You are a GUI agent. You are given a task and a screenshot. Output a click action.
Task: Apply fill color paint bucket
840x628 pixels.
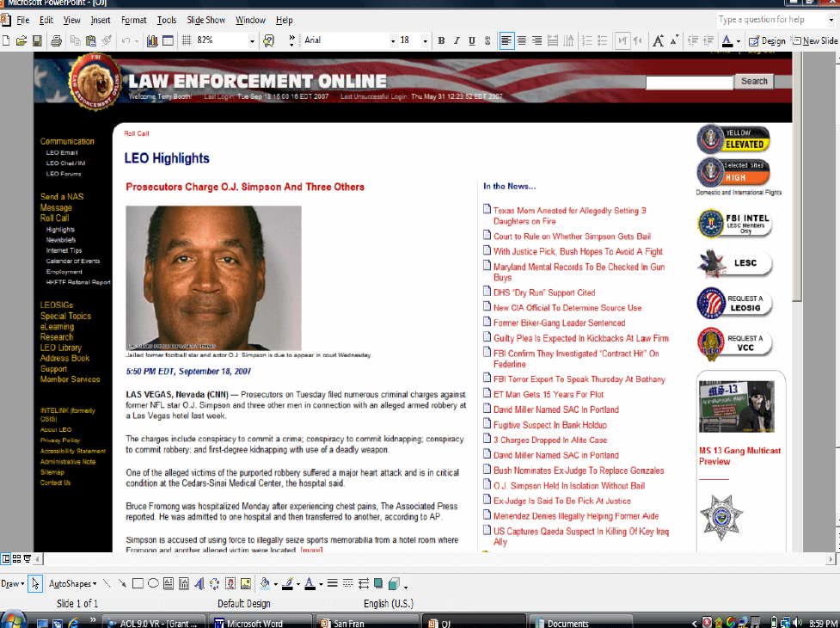point(265,583)
